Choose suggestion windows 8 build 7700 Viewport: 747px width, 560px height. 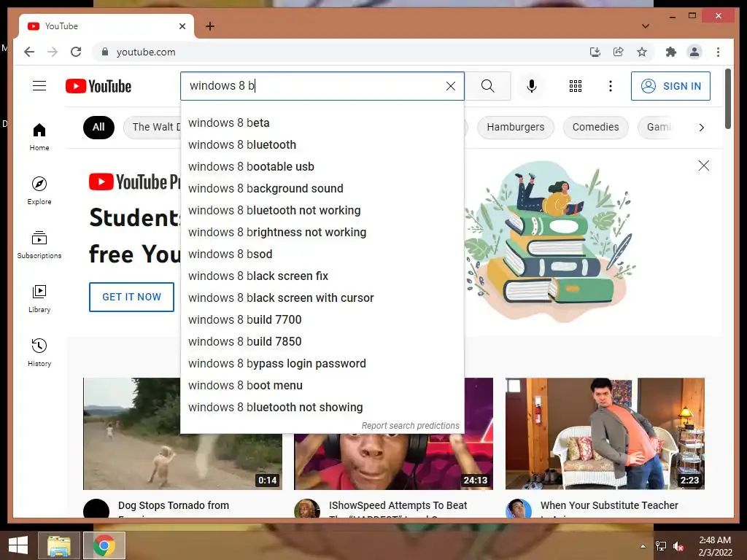322,320
